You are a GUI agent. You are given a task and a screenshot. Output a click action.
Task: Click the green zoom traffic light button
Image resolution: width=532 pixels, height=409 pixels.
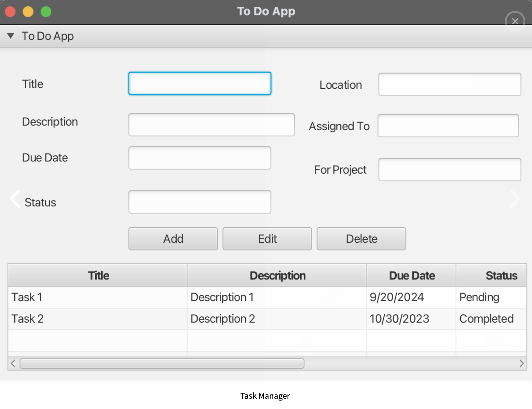click(x=45, y=11)
